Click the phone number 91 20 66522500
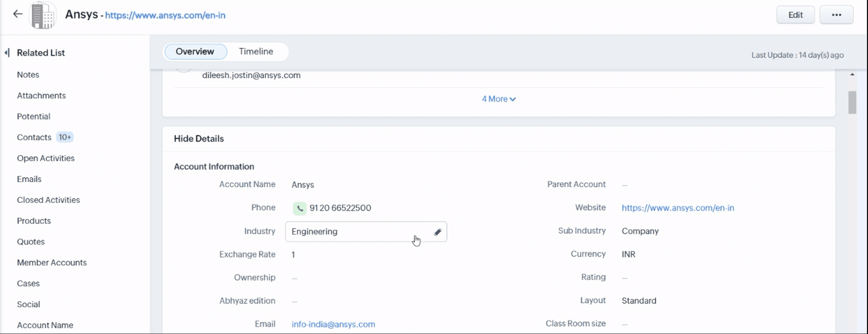The image size is (868, 334). pyautogui.click(x=340, y=208)
